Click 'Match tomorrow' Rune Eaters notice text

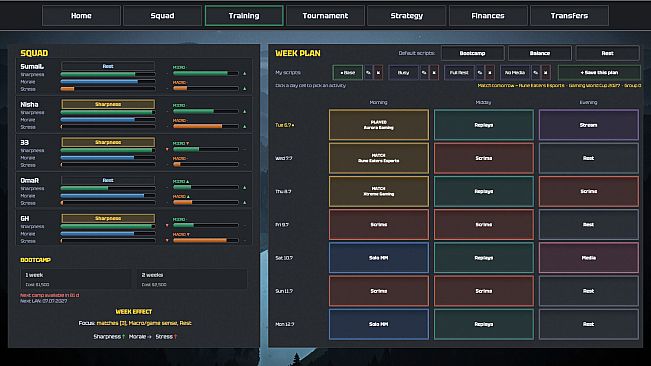[559, 85]
